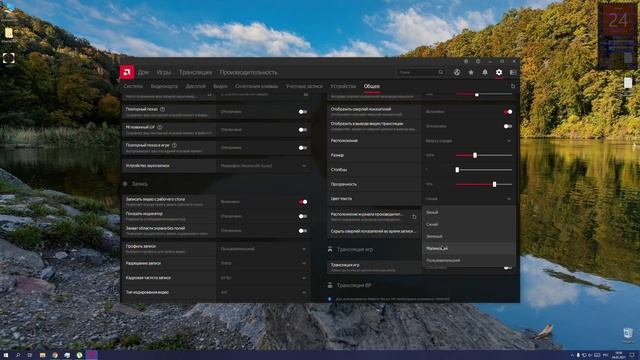Click help icon beside Мгновенный GIF
640x360 pixels.
coord(160,127)
